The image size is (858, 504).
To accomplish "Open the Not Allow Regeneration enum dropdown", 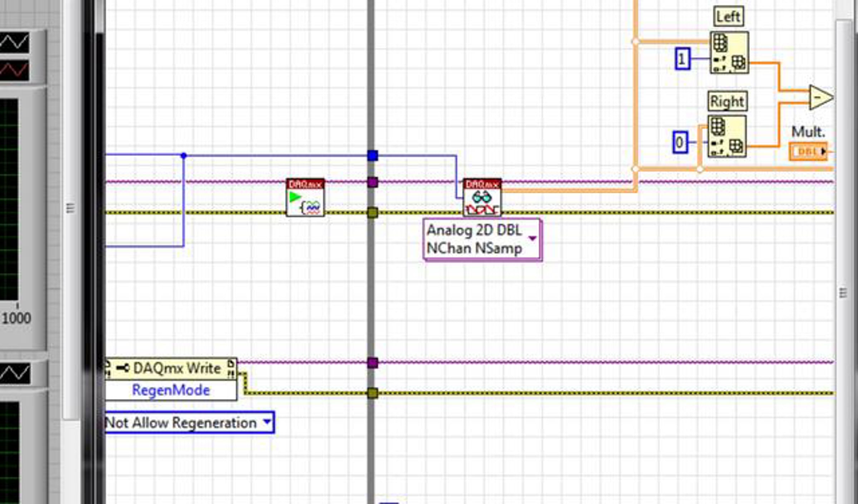I will coord(267,422).
